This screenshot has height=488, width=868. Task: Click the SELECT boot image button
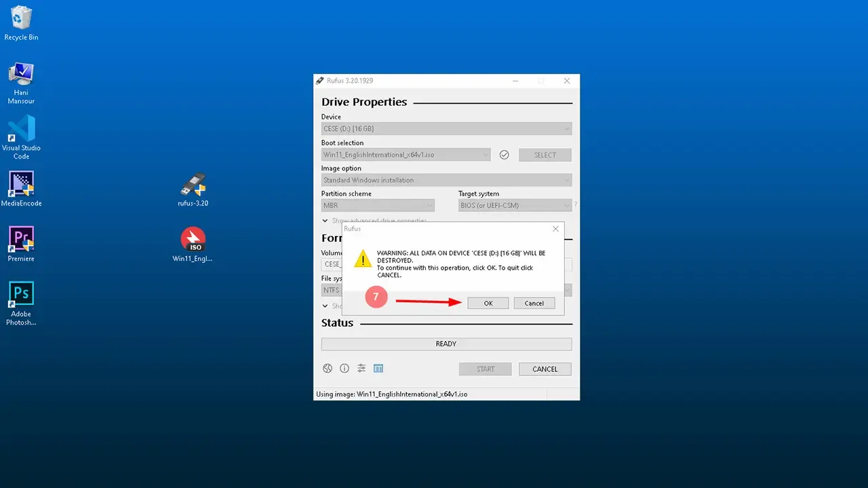coord(545,155)
